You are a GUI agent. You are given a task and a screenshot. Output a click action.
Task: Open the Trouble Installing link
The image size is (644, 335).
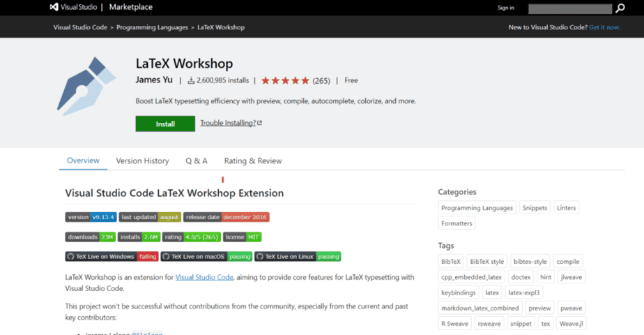[228, 123]
